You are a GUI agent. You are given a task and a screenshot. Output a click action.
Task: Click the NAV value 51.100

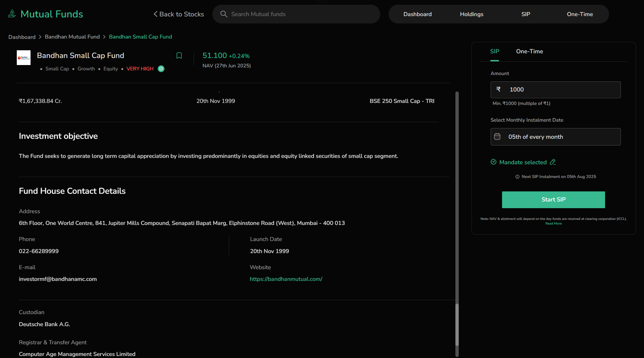[x=215, y=56]
